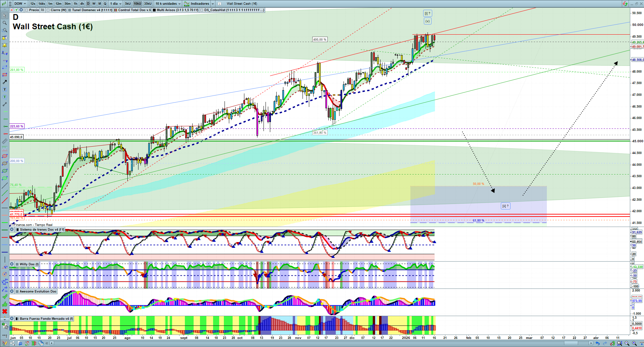The width and height of the screenshot is (644, 347).
Task: Select the text box T tool
Action: pyautogui.click(x=5, y=89)
